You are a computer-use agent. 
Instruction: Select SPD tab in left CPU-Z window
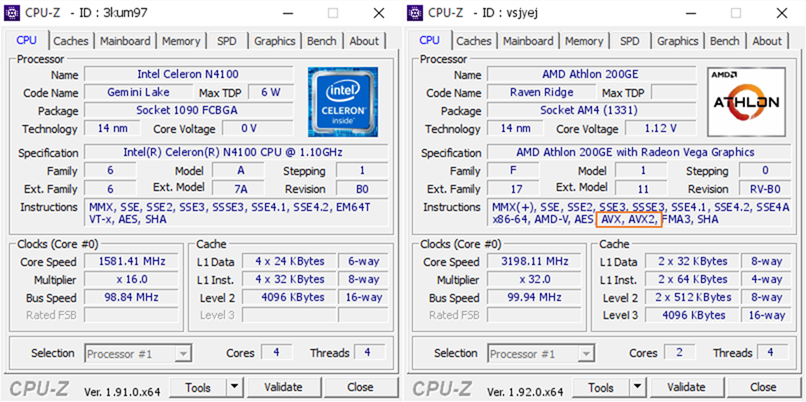click(x=227, y=41)
